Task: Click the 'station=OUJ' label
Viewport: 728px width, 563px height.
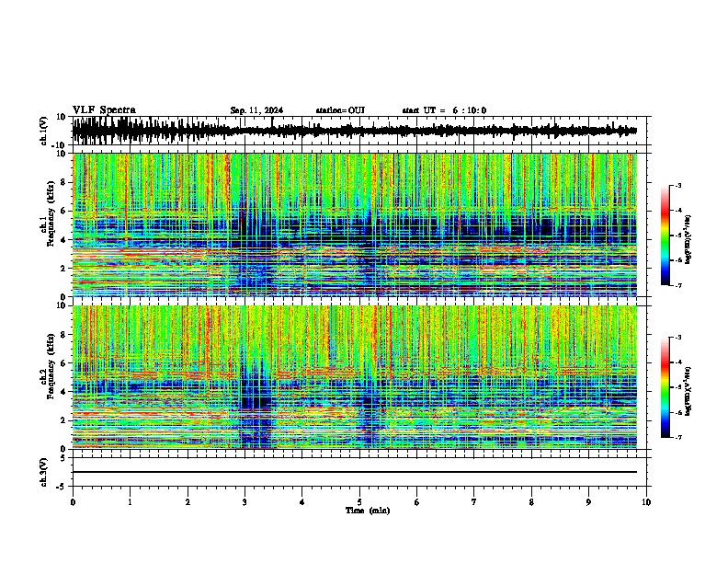Action: point(340,110)
